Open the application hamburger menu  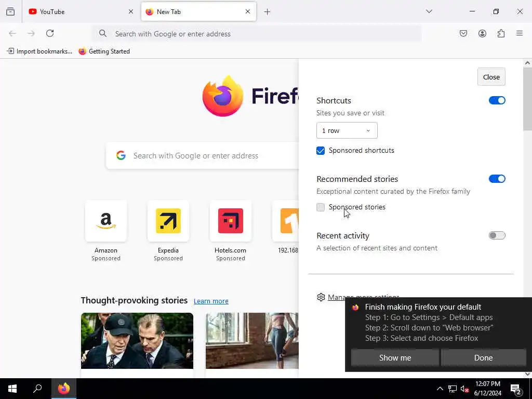(x=520, y=33)
